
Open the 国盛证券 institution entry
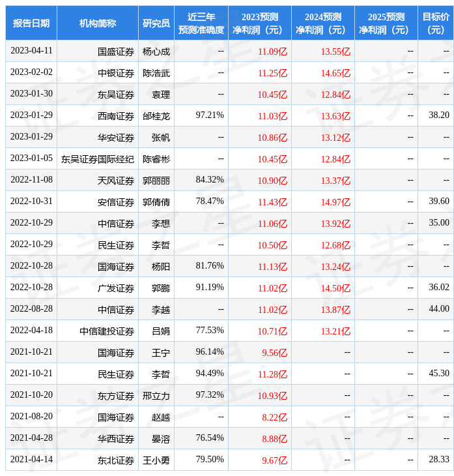[x=116, y=52]
